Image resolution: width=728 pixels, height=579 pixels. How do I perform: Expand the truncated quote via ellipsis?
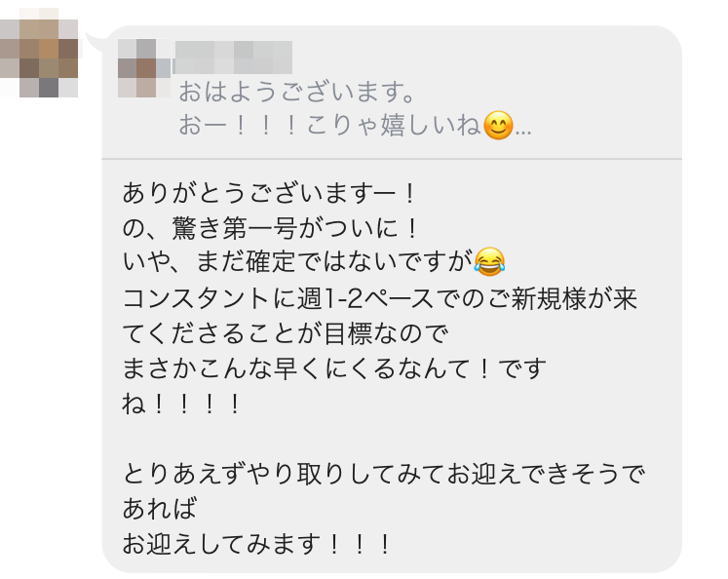pos(523,128)
